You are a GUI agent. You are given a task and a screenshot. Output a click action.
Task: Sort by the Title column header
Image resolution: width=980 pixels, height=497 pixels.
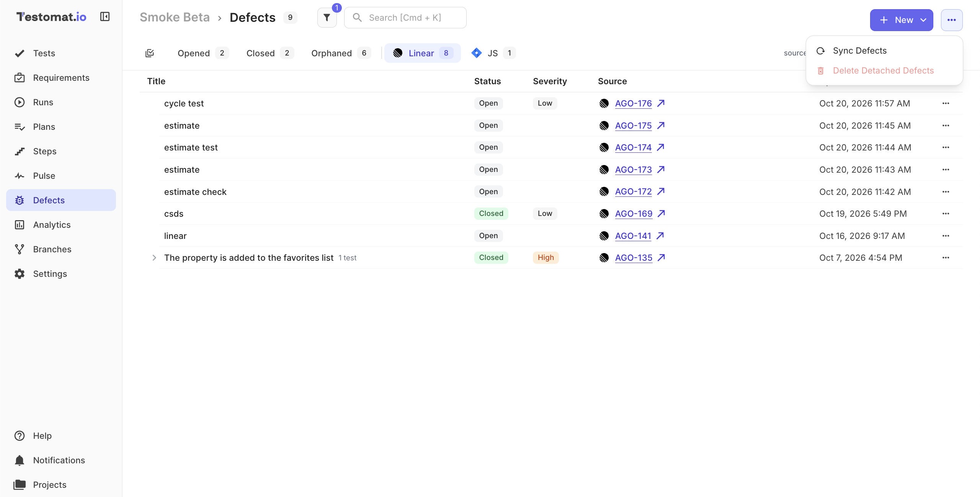156,81
